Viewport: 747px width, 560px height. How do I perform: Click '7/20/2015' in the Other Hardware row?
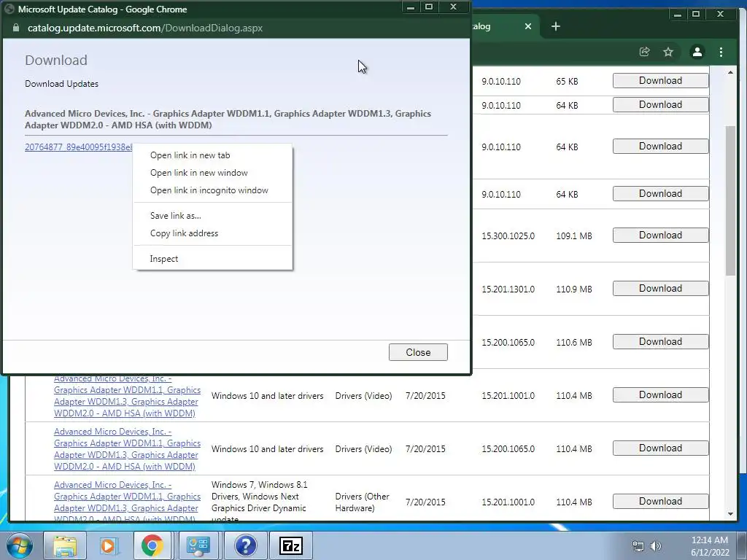(425, 502)
